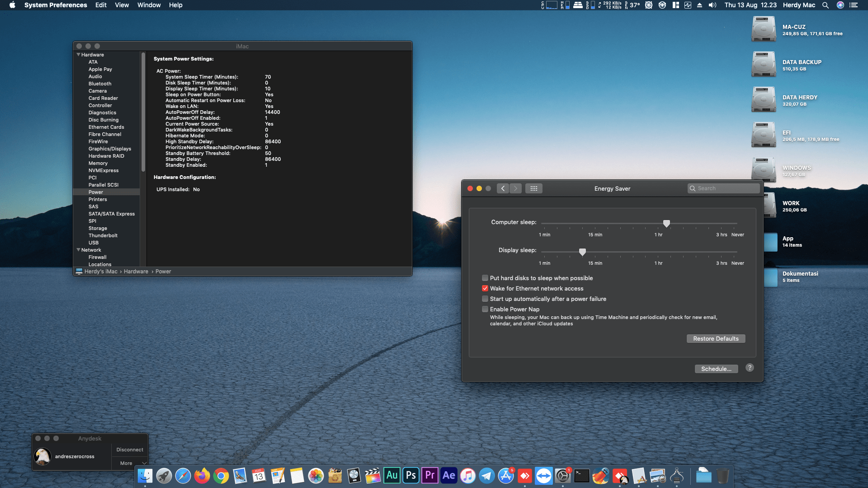Click the Spotlight search magnifier in menu bar
The height and width of the screenshot is (488, 868).
pos(826,5)
